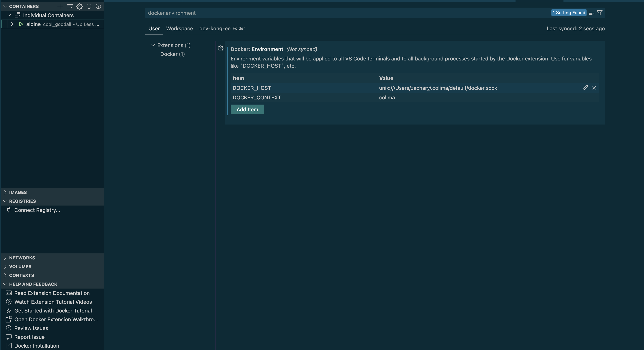Open the settings filter funnel icon
The height and width of the screenshot is (350, 644).
[600, 13]
